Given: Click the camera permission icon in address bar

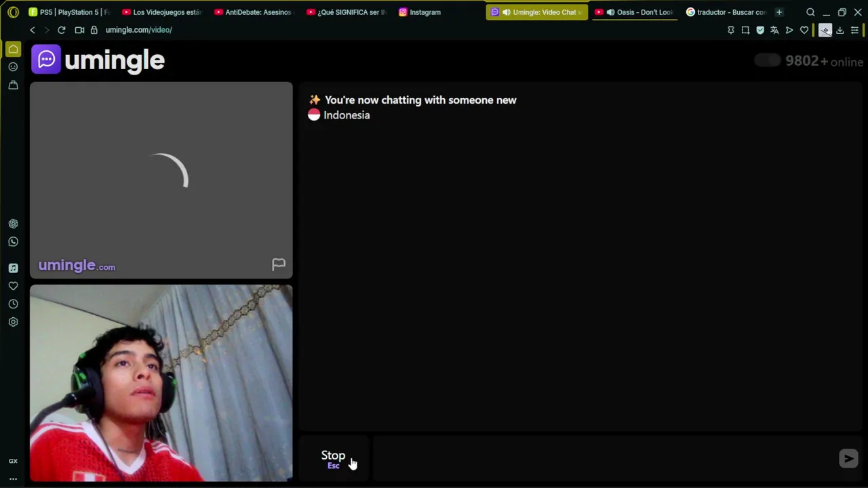Looking at the screenshot, I should point(79,30).
